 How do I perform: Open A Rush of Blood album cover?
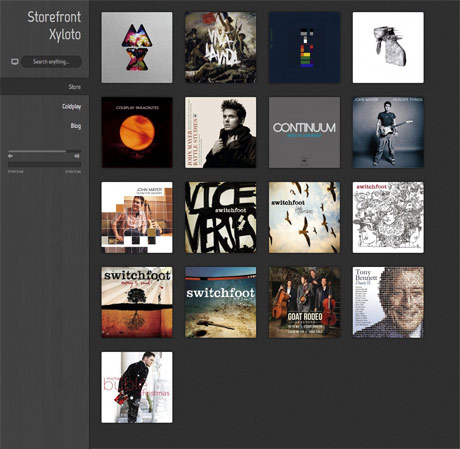pos(388,47)
